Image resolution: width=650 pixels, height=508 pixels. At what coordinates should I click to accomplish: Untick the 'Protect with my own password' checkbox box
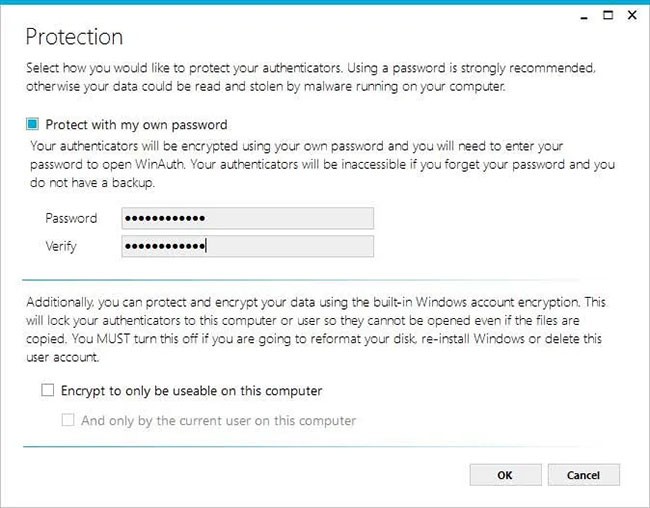click(x=33, y=125)
